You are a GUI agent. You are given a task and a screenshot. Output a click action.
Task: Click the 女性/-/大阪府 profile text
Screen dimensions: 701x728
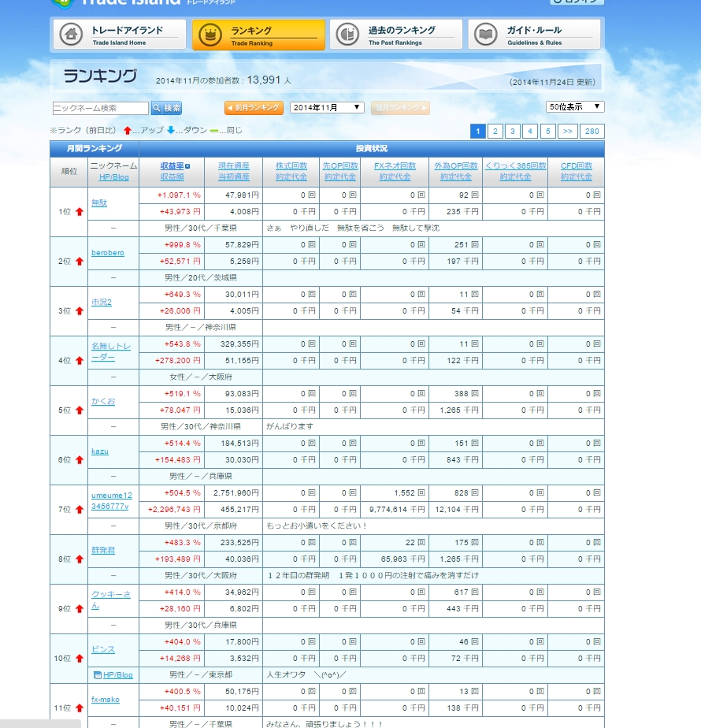pos(201,377)
